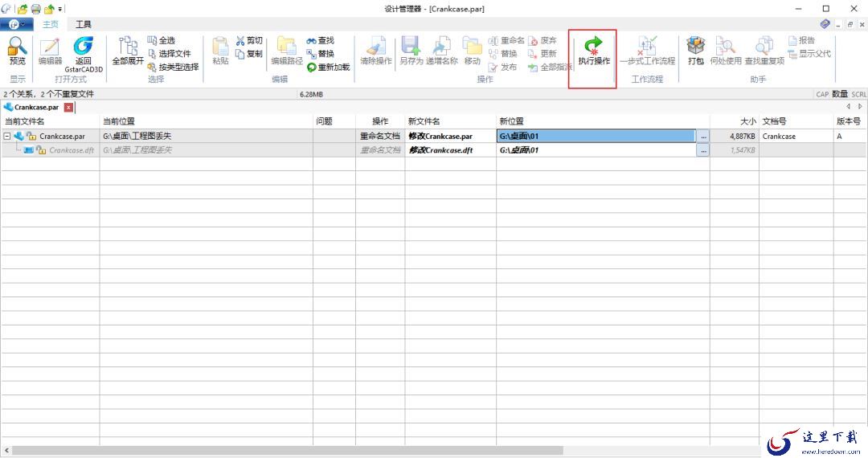This screenshot has height=458, width=868.
Task: Click the Crankcase document number cell
Action: tap(796, 136)
